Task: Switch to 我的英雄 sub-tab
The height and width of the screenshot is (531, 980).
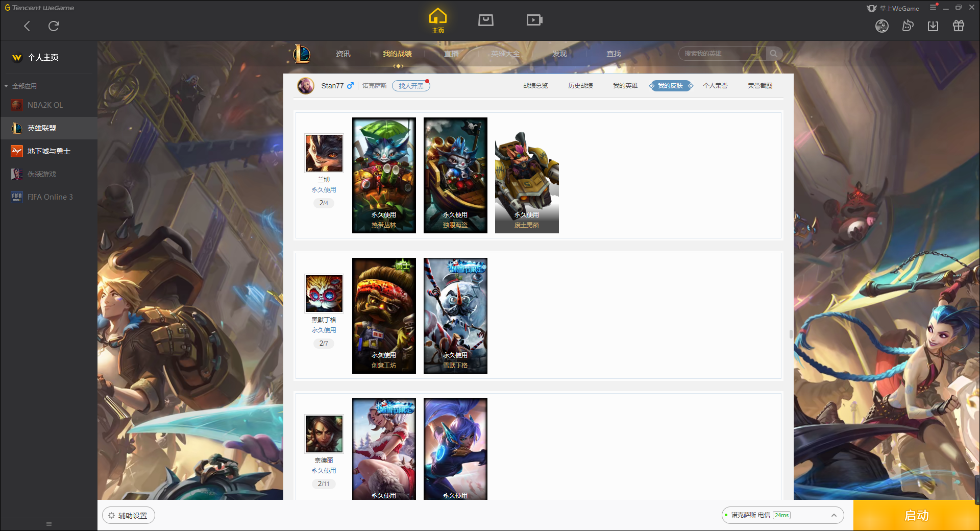Action: pos(625,86)
